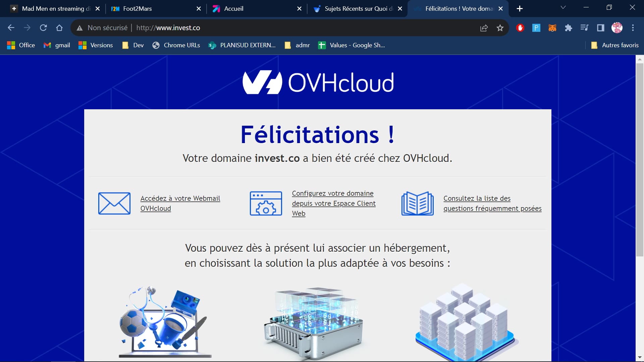Open Configurez votre domaine link
644x362 pixels.
[334, 203]
